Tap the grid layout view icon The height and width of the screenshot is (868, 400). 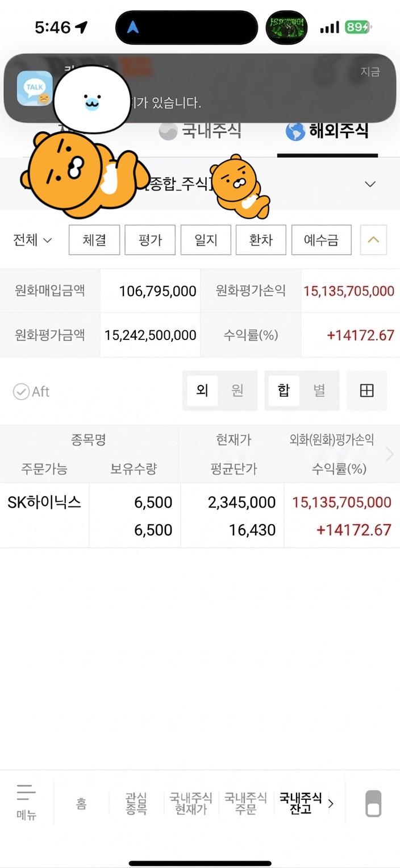pyautogui.click(x=367, y=391)
